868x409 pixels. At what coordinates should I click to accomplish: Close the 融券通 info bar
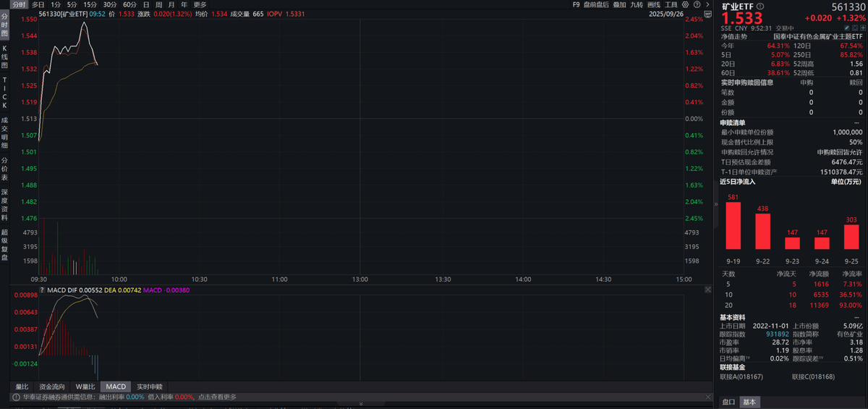(x=707, y=397)
